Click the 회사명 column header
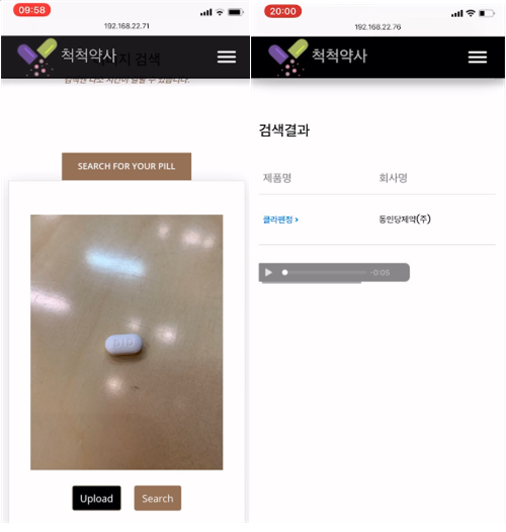 (x=393, y=178)
